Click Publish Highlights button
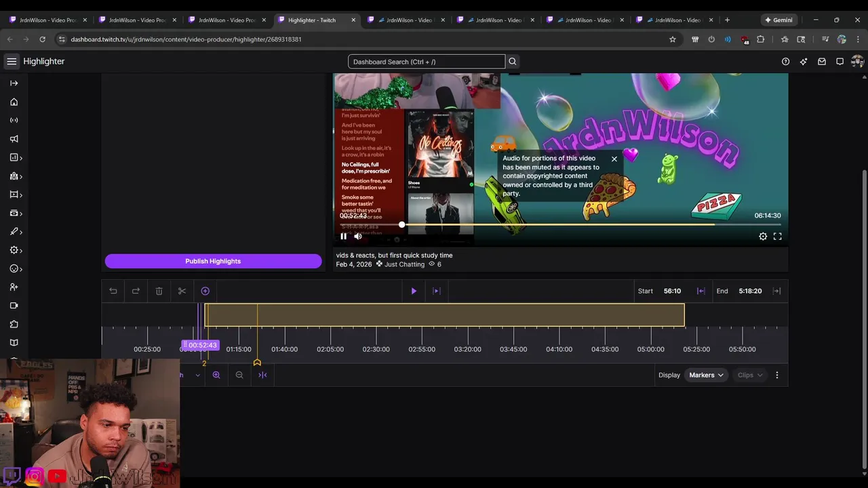 click(213, 261)
